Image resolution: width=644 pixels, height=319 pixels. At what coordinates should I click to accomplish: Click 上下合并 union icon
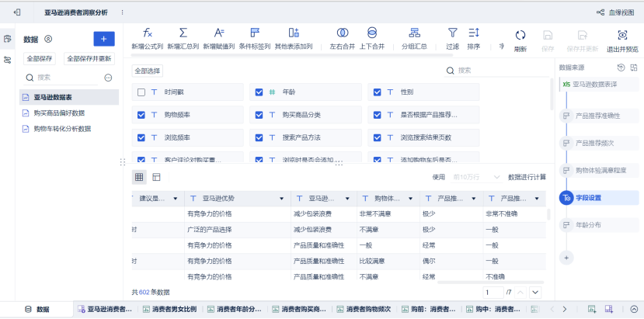372,33
